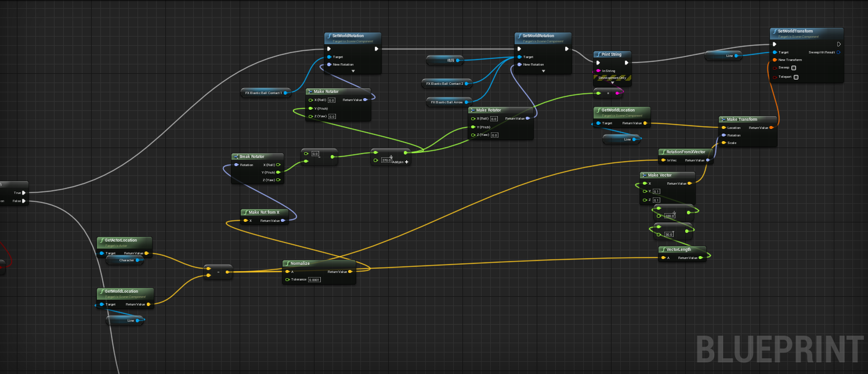Viewport: 868px width, 374px height.
Task: Select the Character variable node
Action: [x=124, y=260]
